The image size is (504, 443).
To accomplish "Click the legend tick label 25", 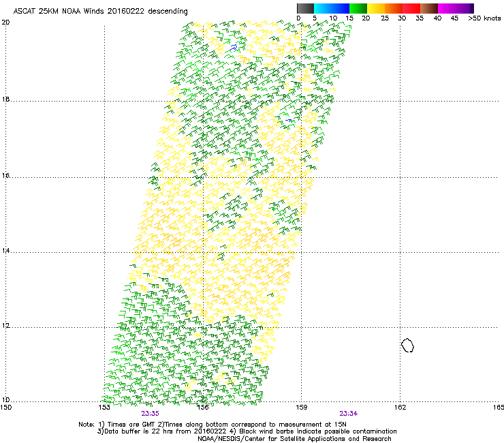I will click(x=385, y=18).
